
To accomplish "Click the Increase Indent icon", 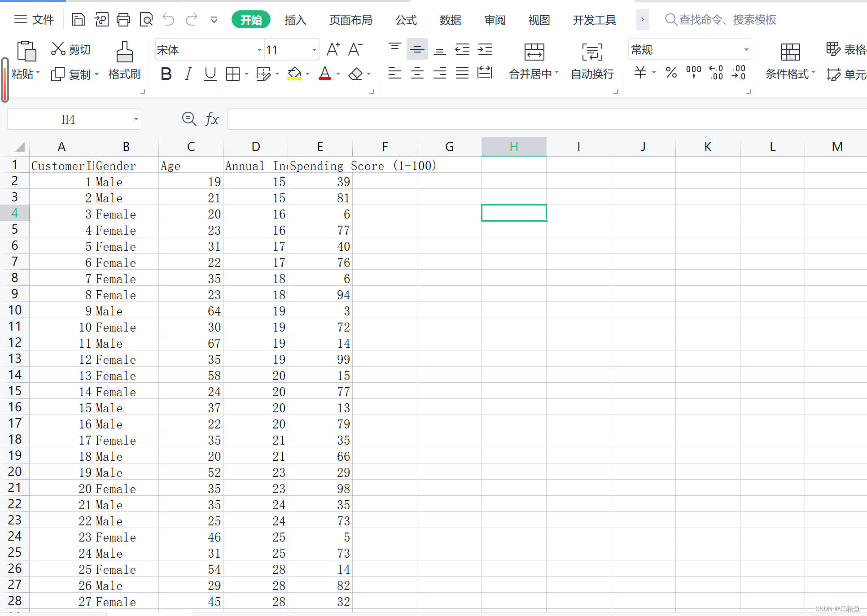I will [x=485, y=49].
